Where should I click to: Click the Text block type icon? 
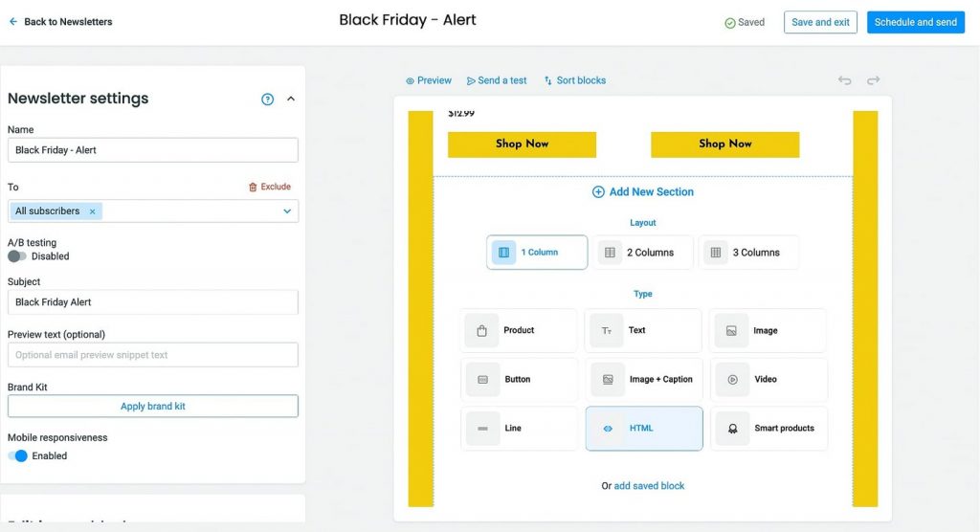tap(606, 331)
